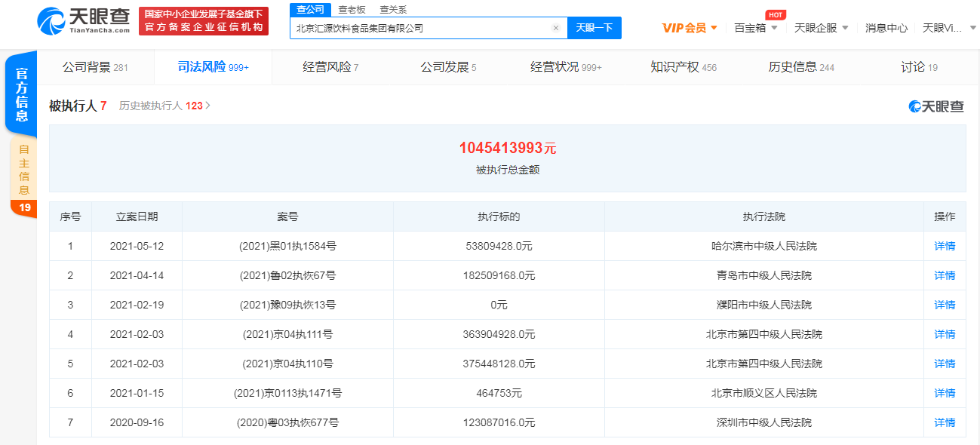The width and height of the screenshot is (980, 445).
Task: Open the 历史被执行人 123 link
Action: coord(159,107)
